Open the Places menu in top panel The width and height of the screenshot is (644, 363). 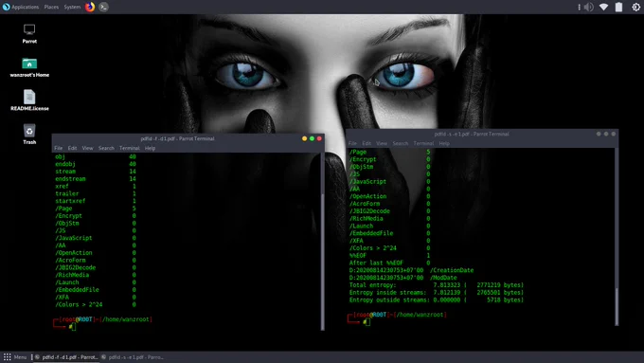[51, 7]
